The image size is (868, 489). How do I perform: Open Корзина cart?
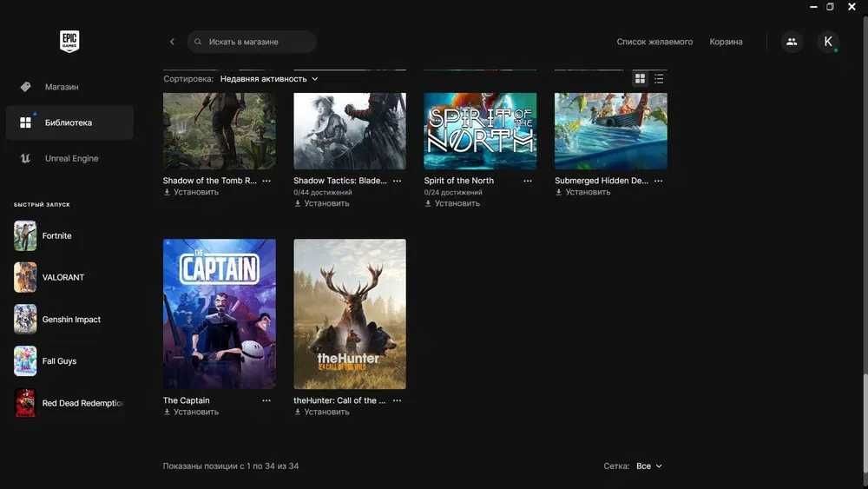point(726,42)
